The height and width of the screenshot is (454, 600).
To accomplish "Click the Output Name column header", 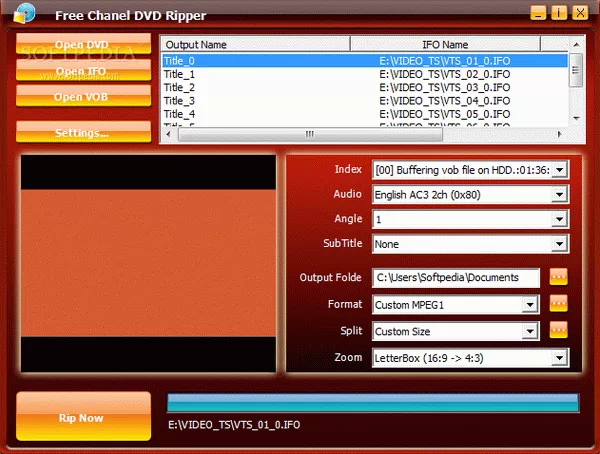I will point(255,44).
